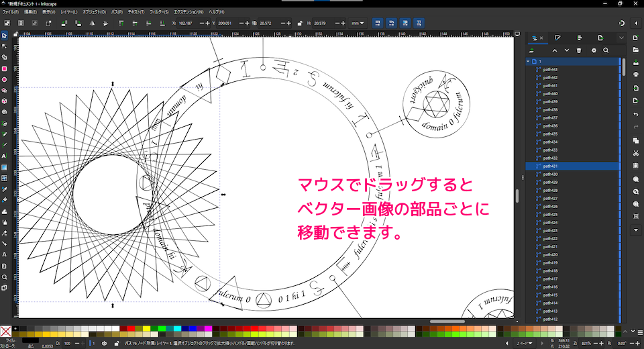Open page selector dropdown in status bar
Viewport: 644px width, 349px height.
coord(524,343)
